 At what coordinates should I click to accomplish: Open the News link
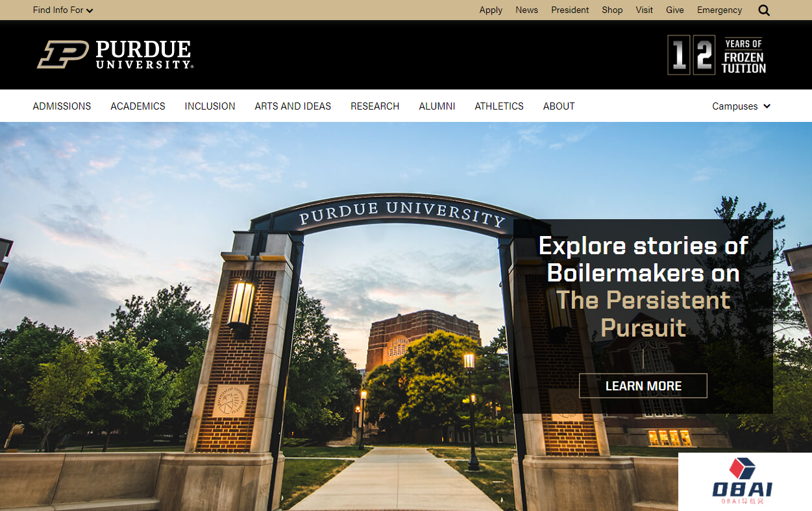click(x=526, y=10)
